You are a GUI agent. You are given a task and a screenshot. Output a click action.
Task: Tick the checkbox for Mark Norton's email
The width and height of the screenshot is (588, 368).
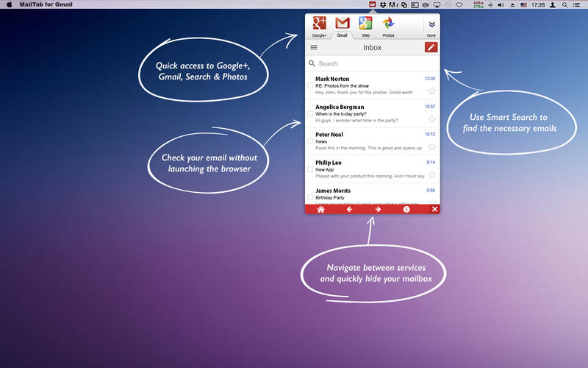point(310,85)
